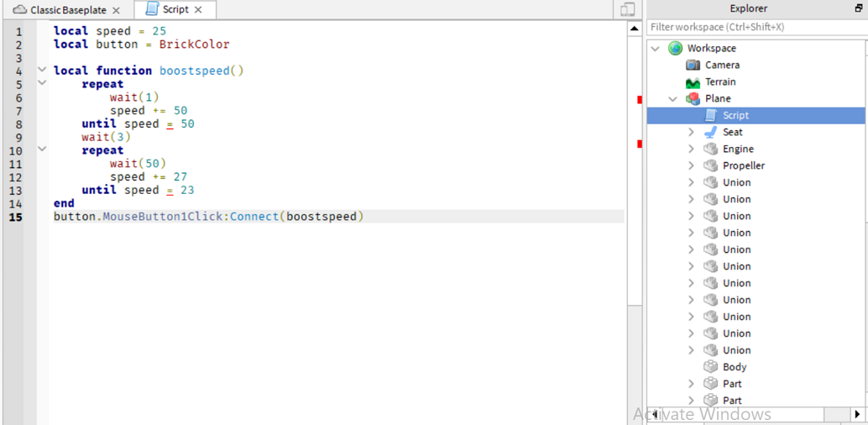Screen dimensions: 868x425
Task: Click the Terrain icon in Explorer
Action: pyautogui.click(x=693, y=82)
